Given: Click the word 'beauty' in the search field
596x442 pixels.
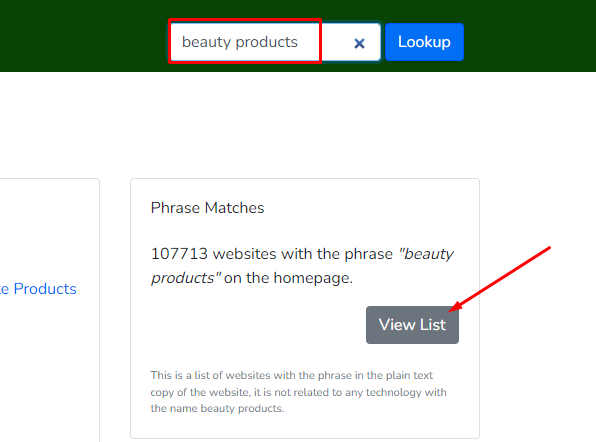Looking at the screenshot, I should (206, 42).
